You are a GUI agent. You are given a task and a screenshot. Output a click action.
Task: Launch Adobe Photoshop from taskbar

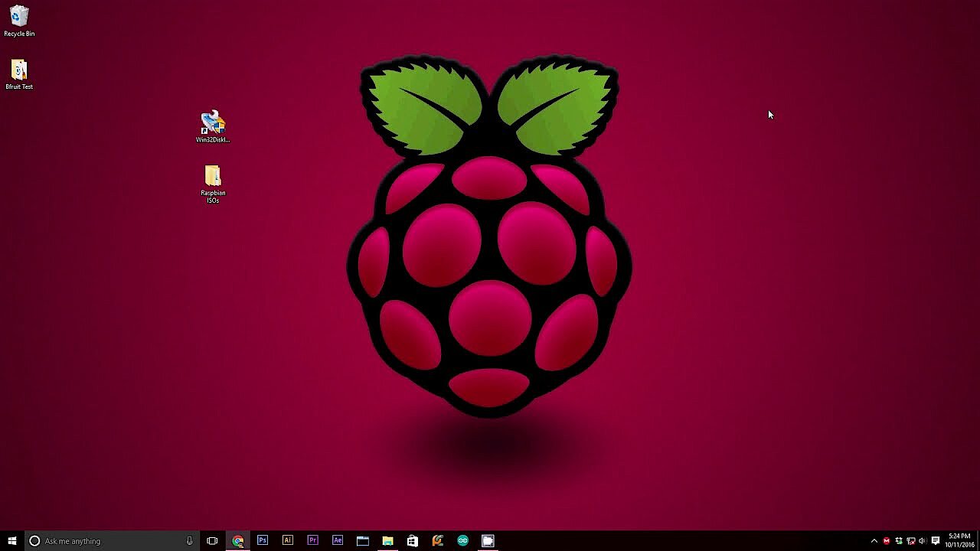263,541
